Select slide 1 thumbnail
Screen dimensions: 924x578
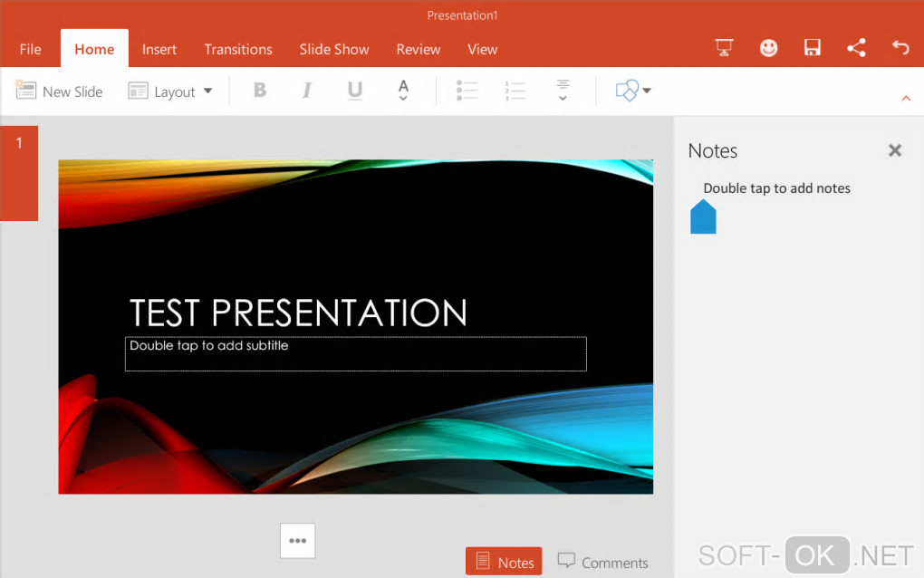(x=19, y=173)
